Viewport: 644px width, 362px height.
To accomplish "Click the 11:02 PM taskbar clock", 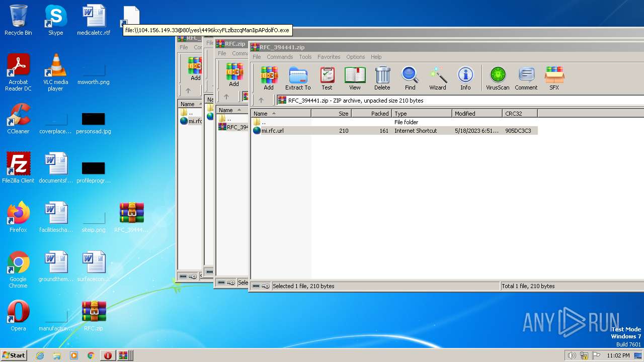I will click(618, 355).
